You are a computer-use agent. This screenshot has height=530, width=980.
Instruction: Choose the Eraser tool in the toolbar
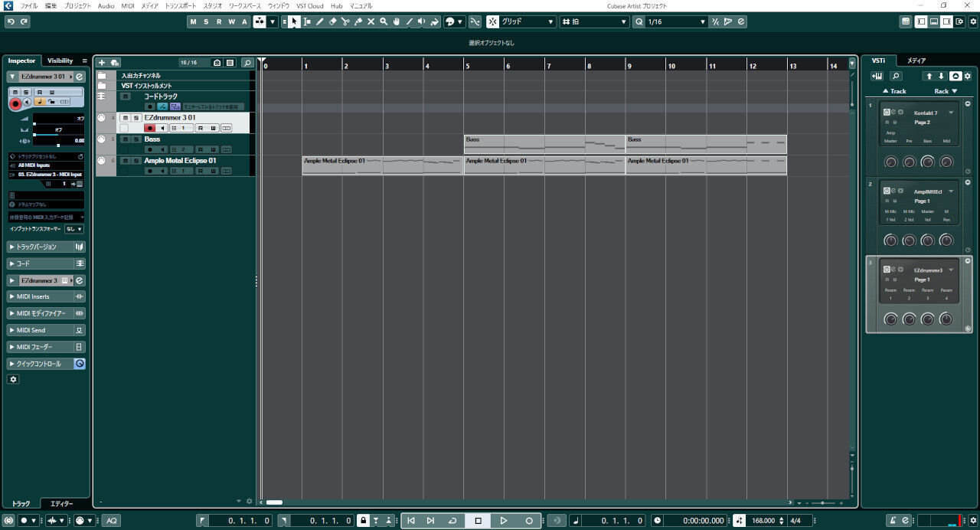click(332, 21)
